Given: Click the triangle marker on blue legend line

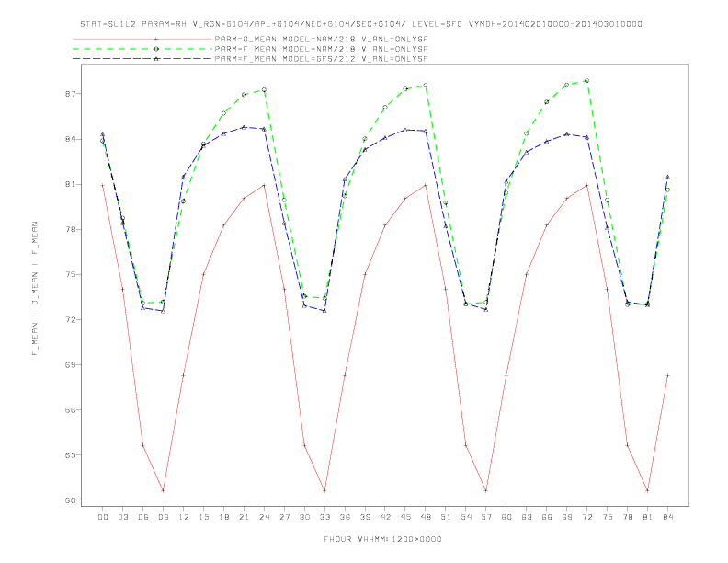Looking at the screenshot, I should click(156, 59).
